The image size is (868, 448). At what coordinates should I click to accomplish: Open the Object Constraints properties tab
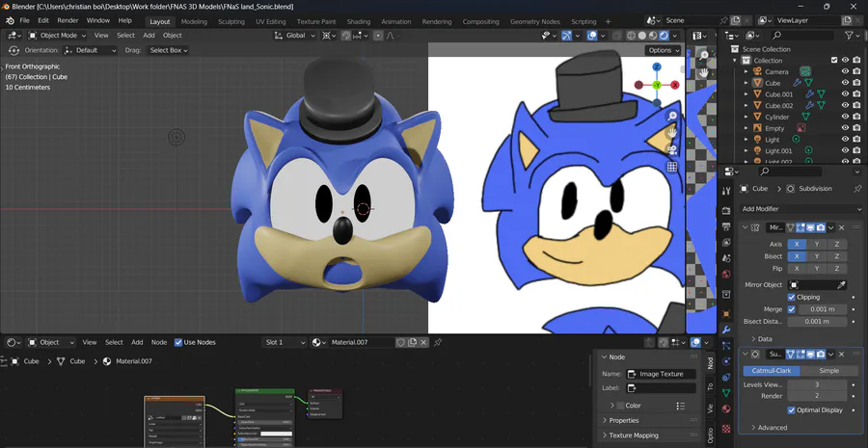click(x=726, y=378)
